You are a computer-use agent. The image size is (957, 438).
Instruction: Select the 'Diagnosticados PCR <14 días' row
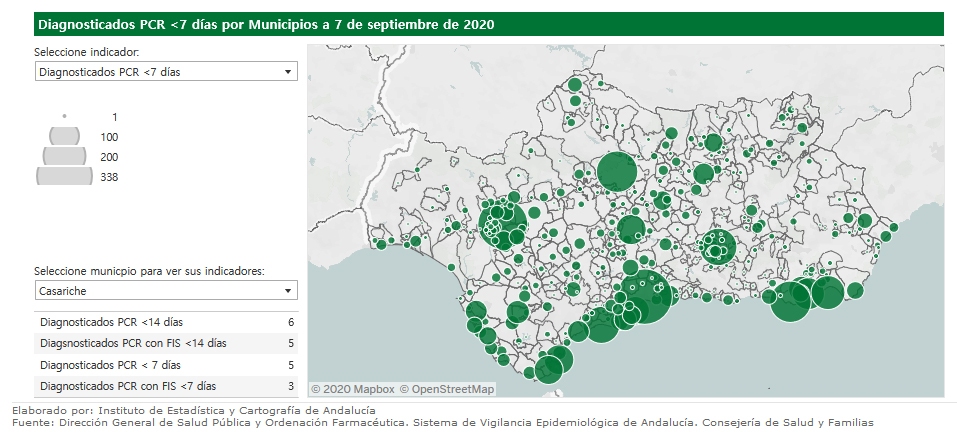[x=165, y=322]
